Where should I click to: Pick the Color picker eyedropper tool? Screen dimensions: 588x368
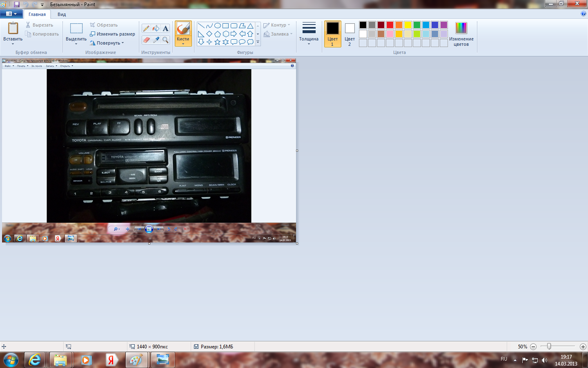(156, 40)
